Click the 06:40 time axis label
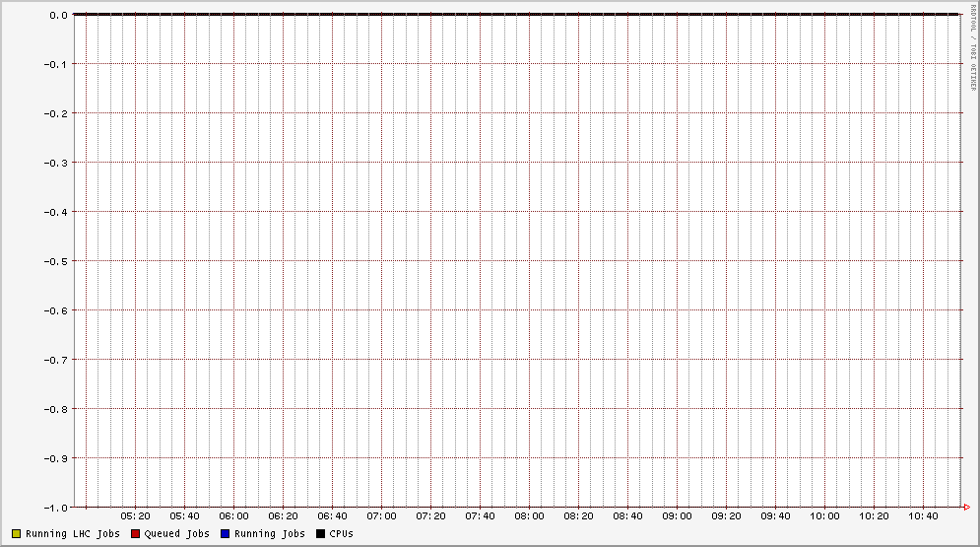Screen dimensions: 980x547 333,516
